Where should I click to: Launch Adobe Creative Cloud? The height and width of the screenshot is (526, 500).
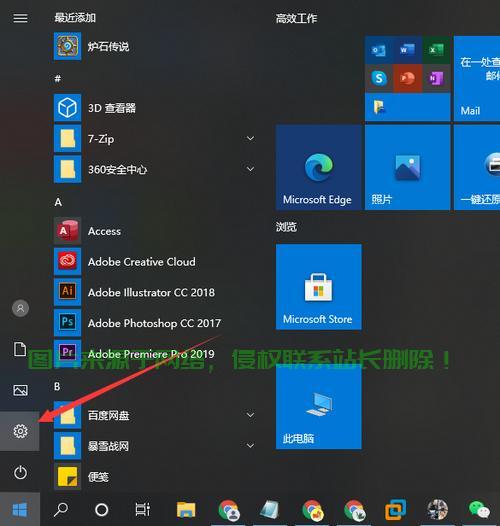[x=154, y=261]
